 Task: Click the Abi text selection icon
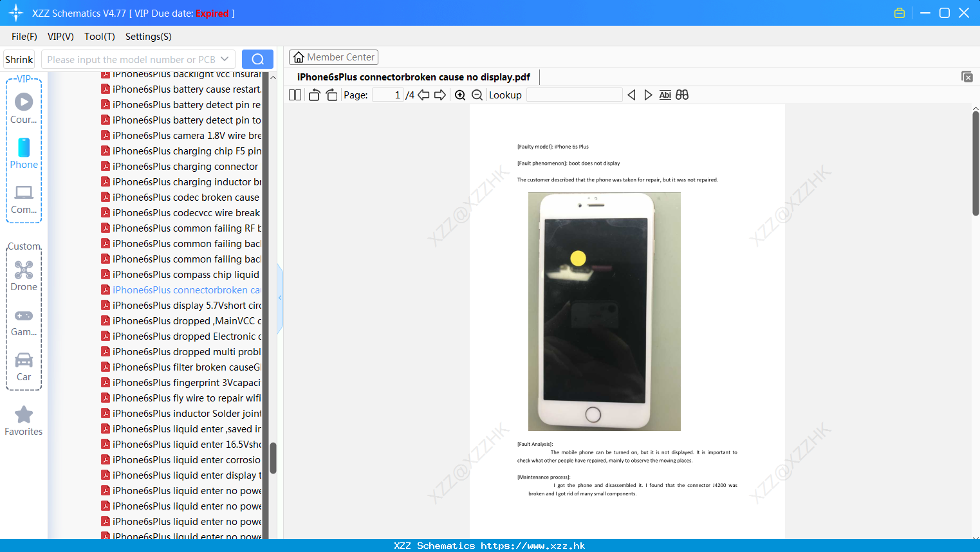point(665,95)
